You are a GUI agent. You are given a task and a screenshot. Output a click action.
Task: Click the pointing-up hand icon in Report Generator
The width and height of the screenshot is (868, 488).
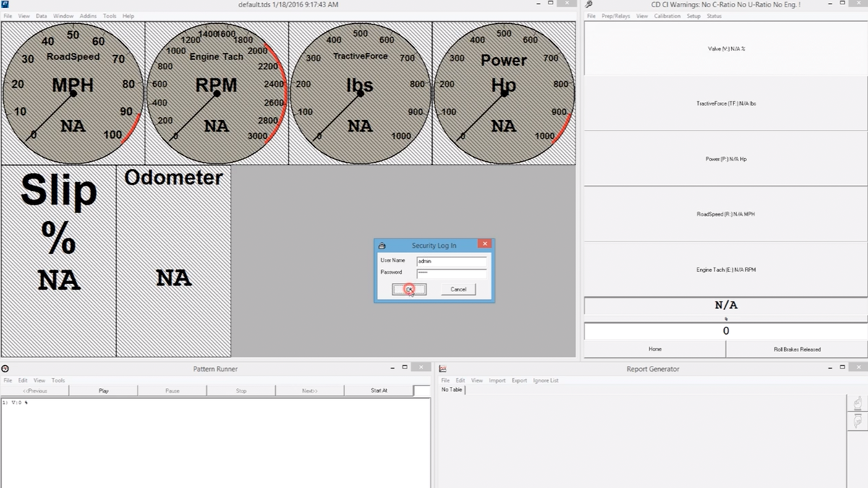click(857, 403)
